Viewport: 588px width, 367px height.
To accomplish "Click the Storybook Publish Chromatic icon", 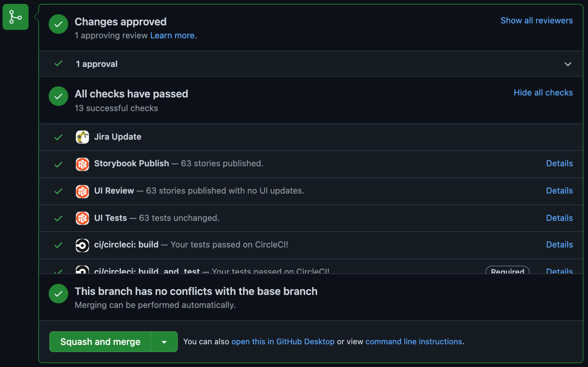I will point(82,164).
